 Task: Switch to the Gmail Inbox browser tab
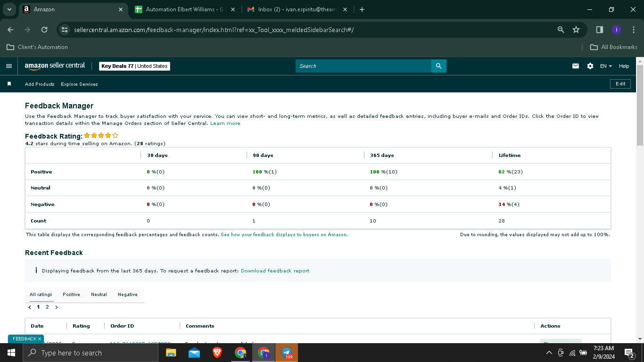point(297,9)
